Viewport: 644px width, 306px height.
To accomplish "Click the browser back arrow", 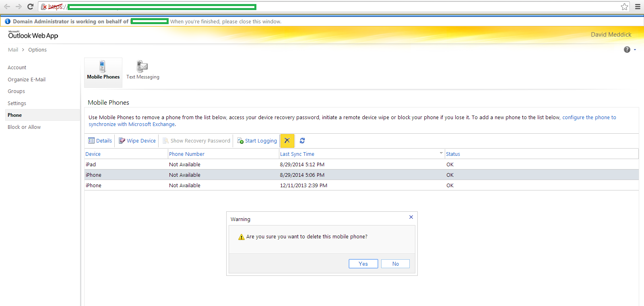I will point(7,6).
